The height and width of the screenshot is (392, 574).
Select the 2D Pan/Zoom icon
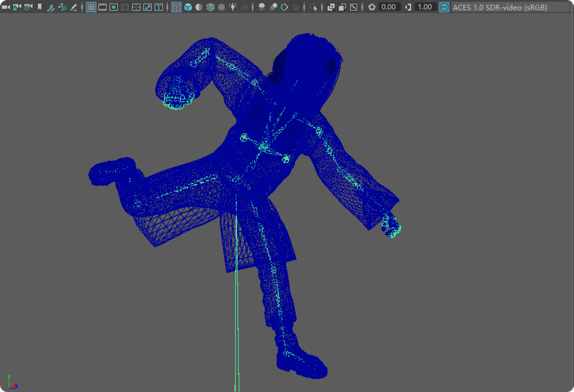[62, 7]
